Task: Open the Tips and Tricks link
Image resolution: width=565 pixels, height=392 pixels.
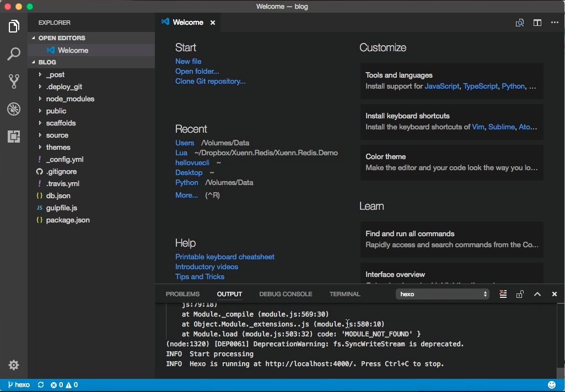Action: 200,276
